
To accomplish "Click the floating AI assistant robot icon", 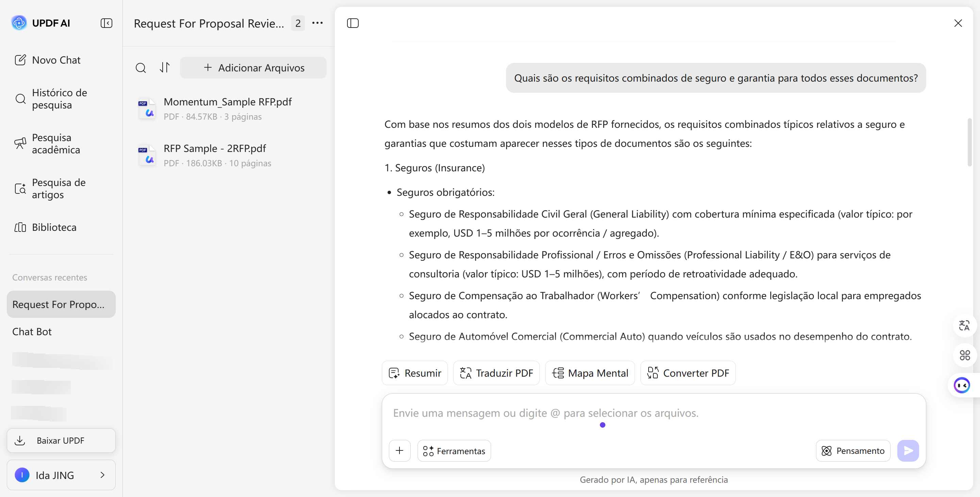I will 962,385.
